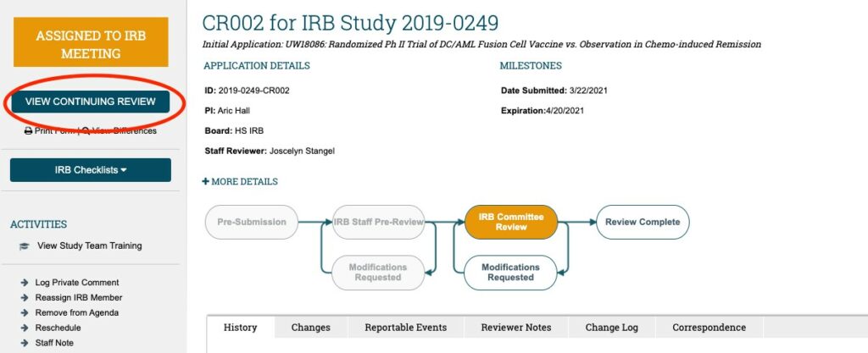Expand the More Details section
The image size is (868, 353).
coord(240,181)
